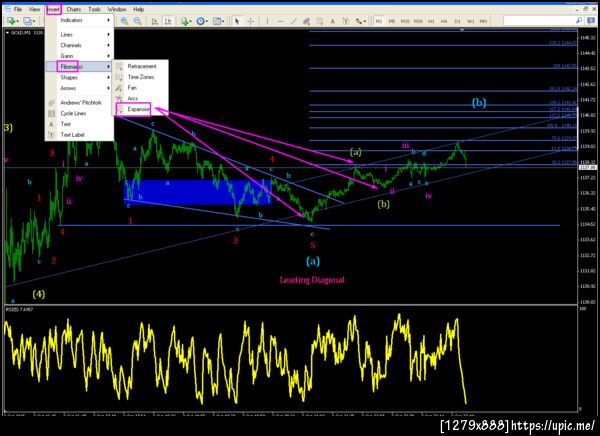Switch to M15 timeframe
This screenshot has width=600, height=436.
click(x=405, y=21)
